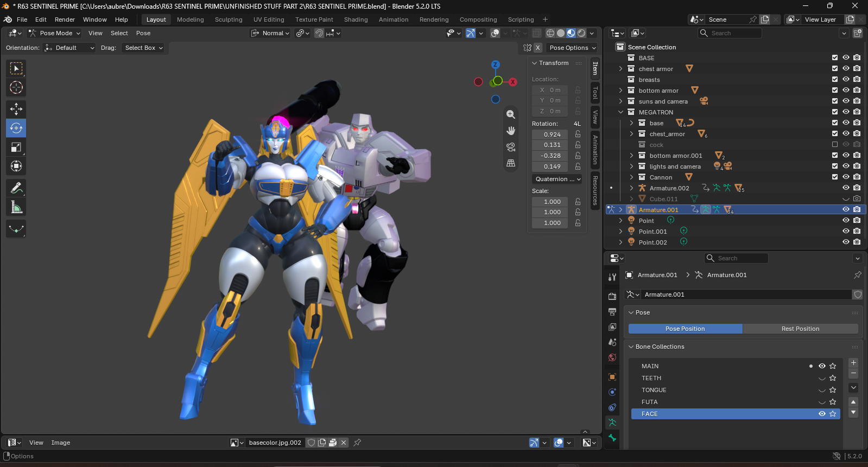Open the File menu

pyautogui.click(x=22, y=20)
